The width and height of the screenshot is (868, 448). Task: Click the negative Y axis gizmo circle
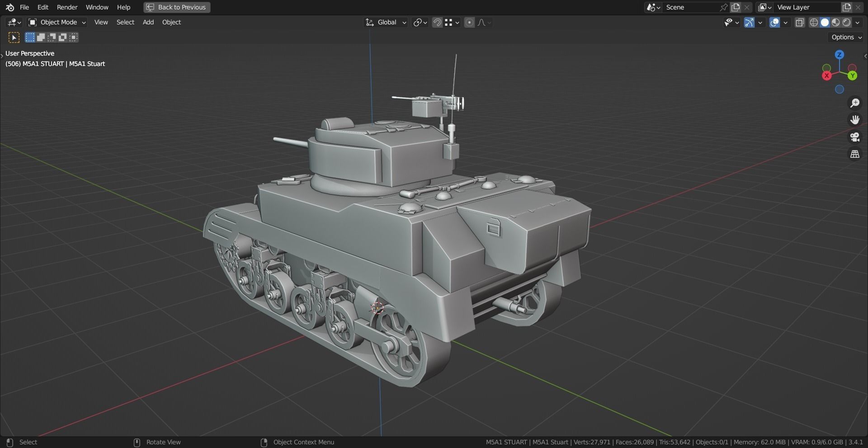tap(826, 68)
